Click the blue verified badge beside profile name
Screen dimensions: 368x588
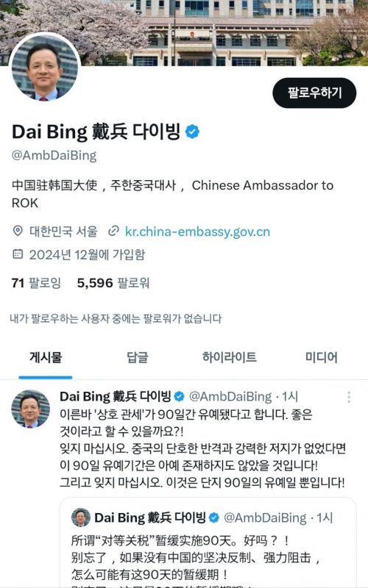193,132
